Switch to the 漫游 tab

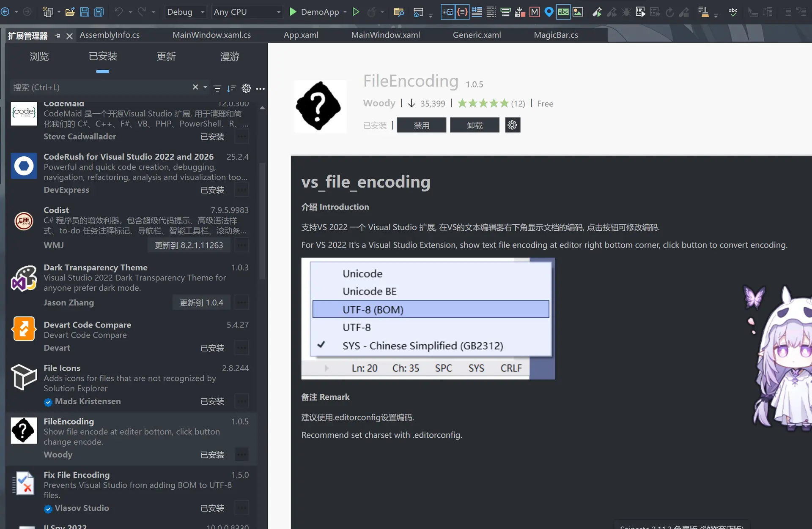pyautogui.click(x=230, y=56)
